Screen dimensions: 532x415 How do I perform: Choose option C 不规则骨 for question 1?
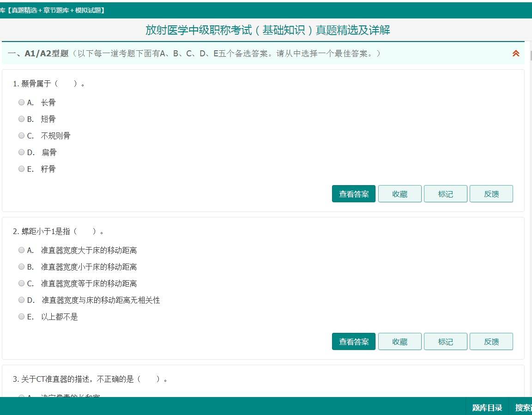tap(21, 135)
